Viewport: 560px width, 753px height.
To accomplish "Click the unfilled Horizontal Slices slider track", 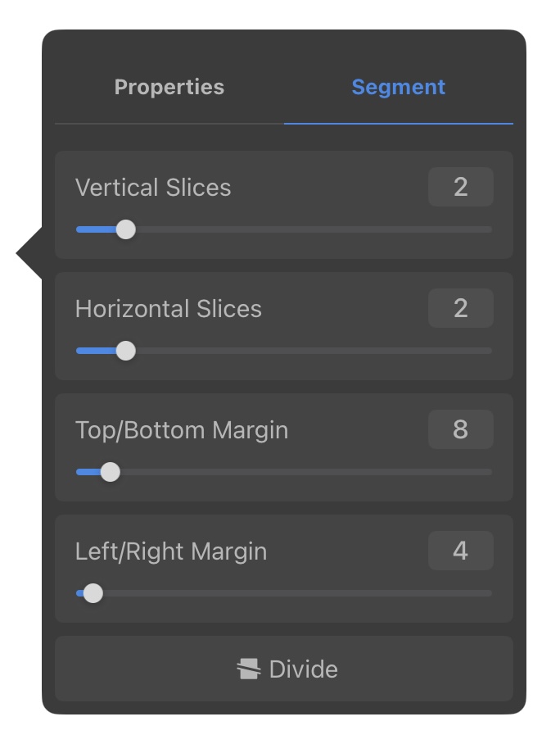I will 314,351.
